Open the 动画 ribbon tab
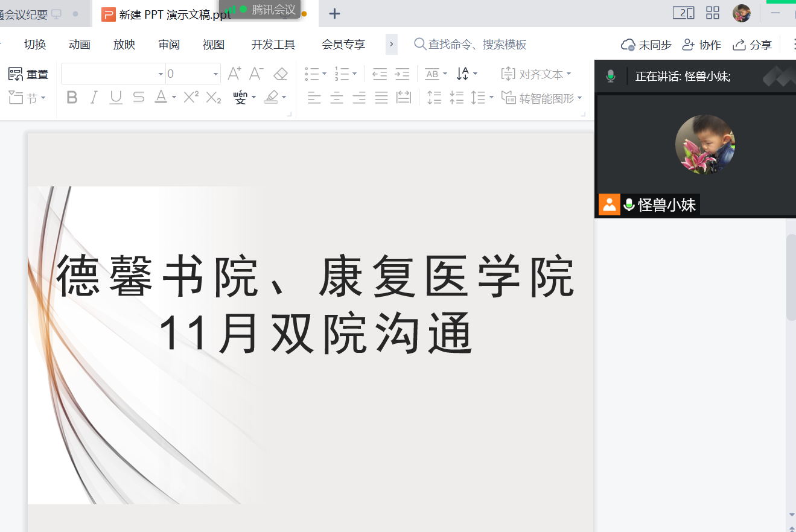The height and width of the screenshot is (532, 796). pos(80,45)
